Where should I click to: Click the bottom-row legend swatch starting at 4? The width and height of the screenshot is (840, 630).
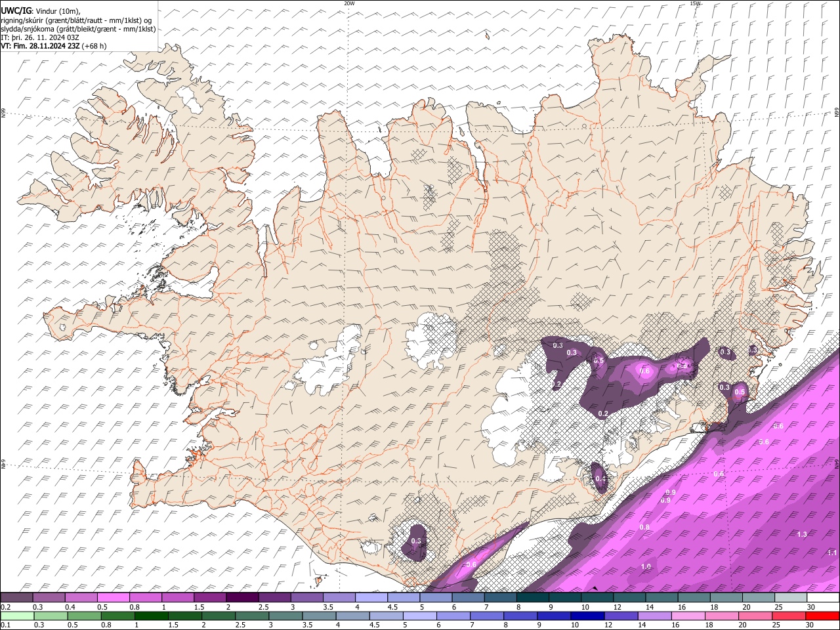point(352,616)
